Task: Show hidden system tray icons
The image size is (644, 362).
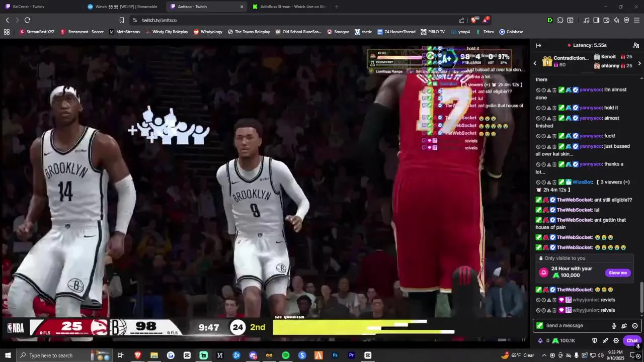Action: [x=544, y=355]
